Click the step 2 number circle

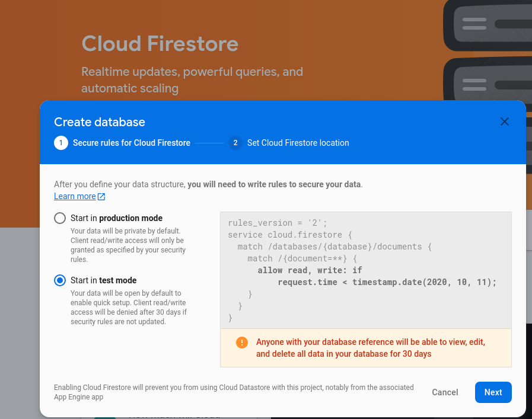coord(235,143)
